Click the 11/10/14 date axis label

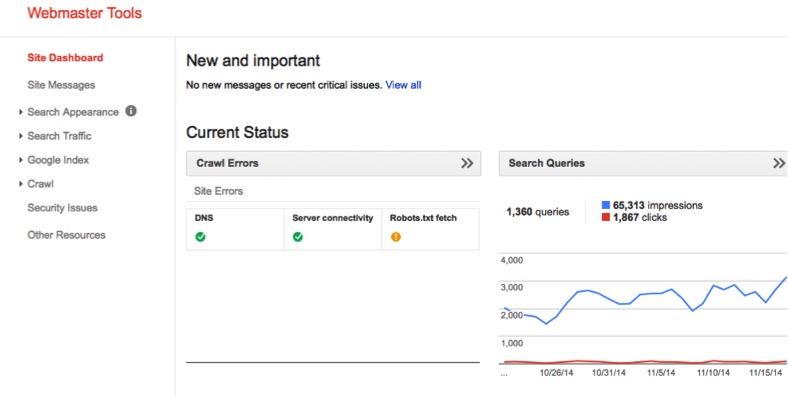click(x=714, y=373)
